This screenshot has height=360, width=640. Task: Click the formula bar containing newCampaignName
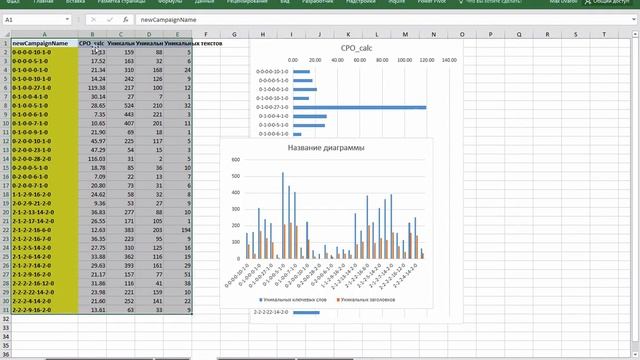[383, 20]
